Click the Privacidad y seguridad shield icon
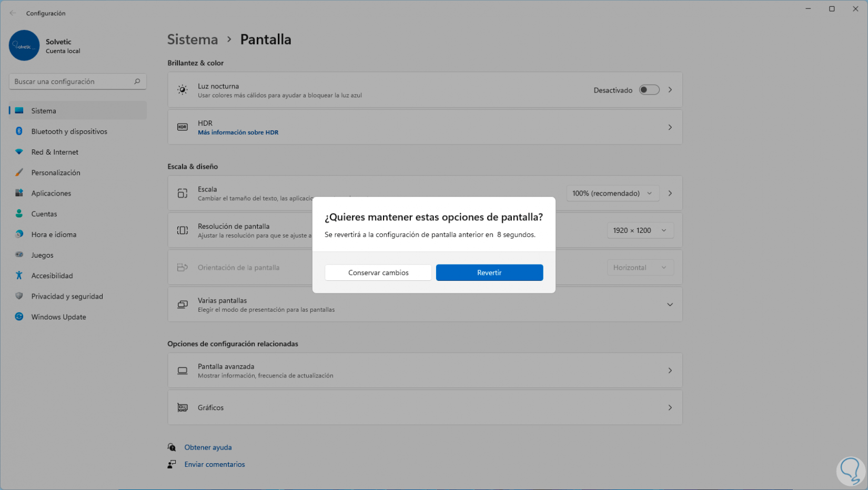Viewport: 868px width, 490px height. [19, 296]
